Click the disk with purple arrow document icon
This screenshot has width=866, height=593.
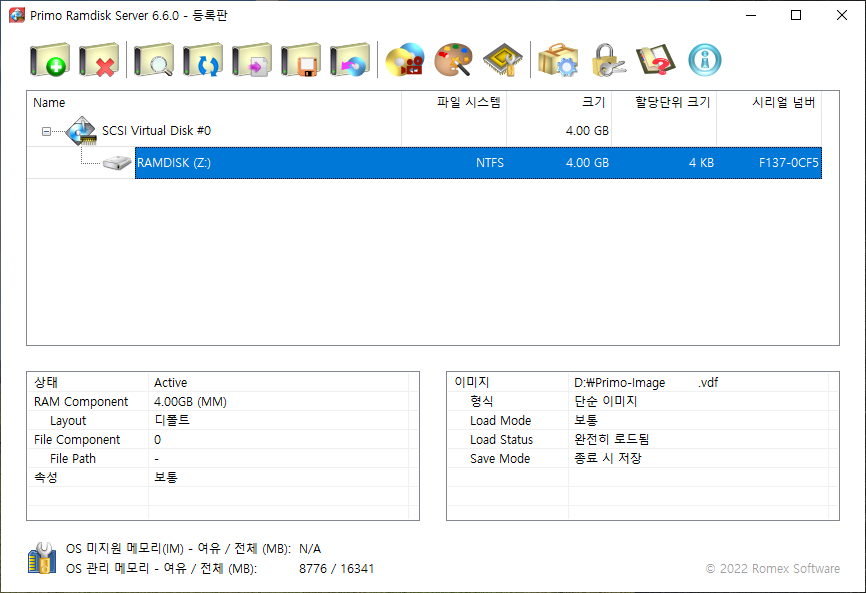(x=252, y=60)
